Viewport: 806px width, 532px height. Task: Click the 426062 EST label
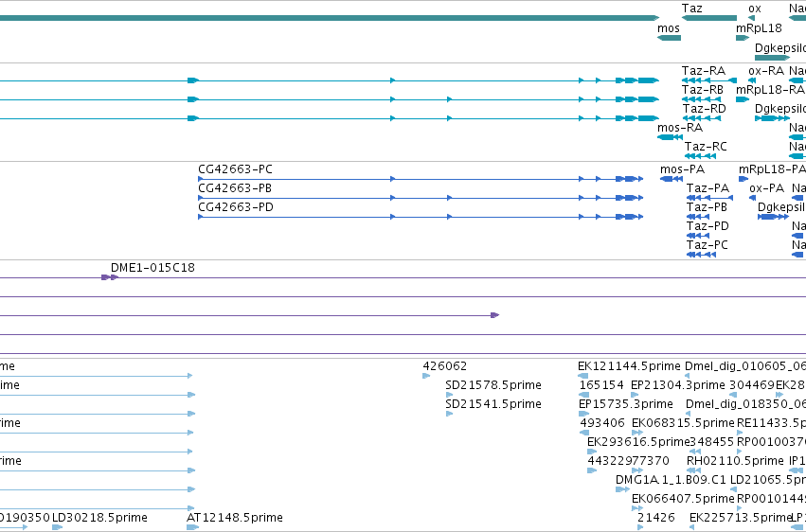(444, 366)
